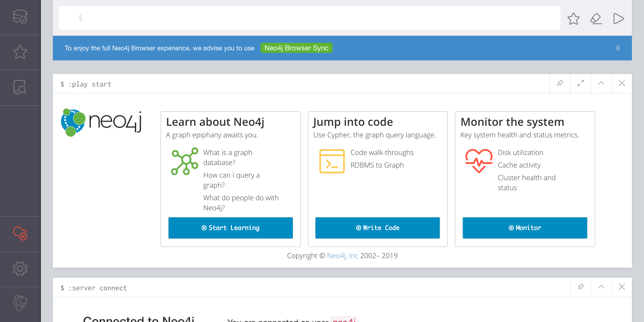This screenshot has width=644, height=322.
Task: Collapse the :play start frame
Action: click(x=601, y=83)
